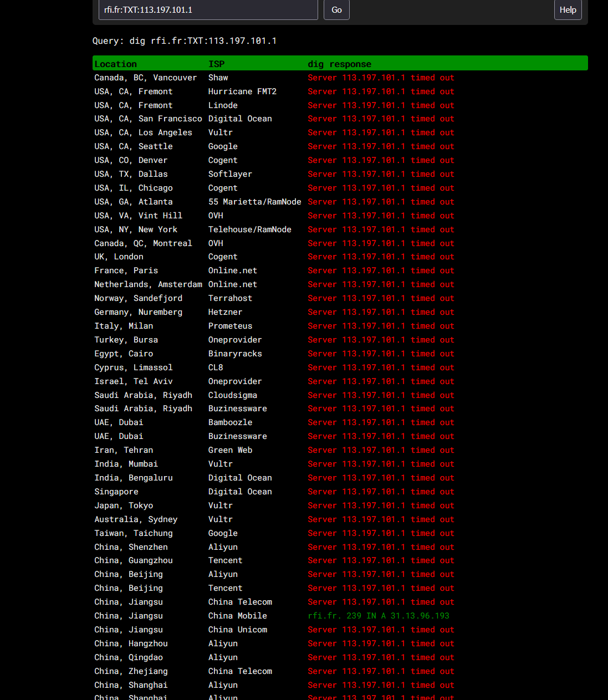
Task: Click the 55 Marietta/RamNode ISP entry
Action: 254,202
